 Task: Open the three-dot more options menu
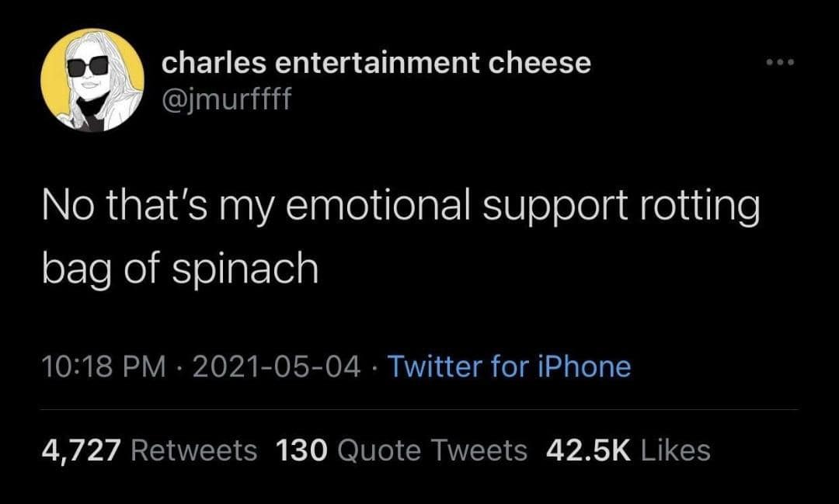(x=780, y=61)
